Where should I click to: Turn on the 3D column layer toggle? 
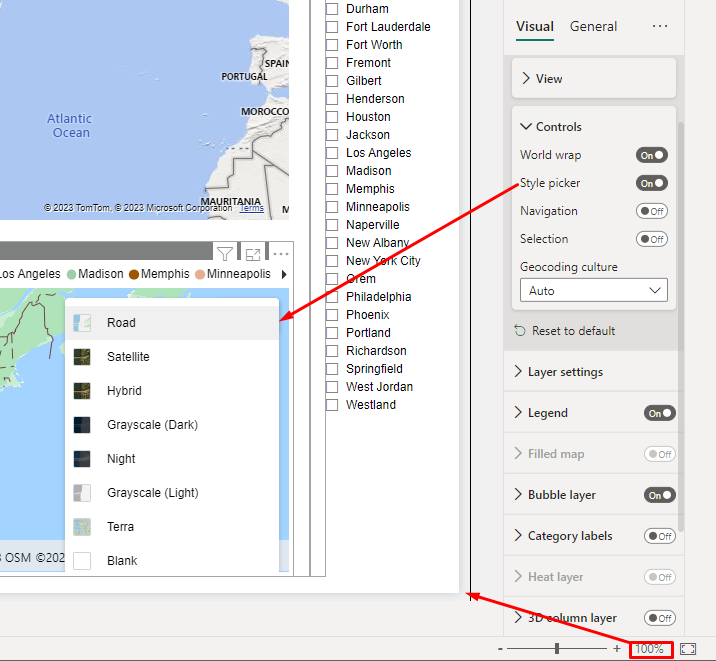tap(660, 618)
